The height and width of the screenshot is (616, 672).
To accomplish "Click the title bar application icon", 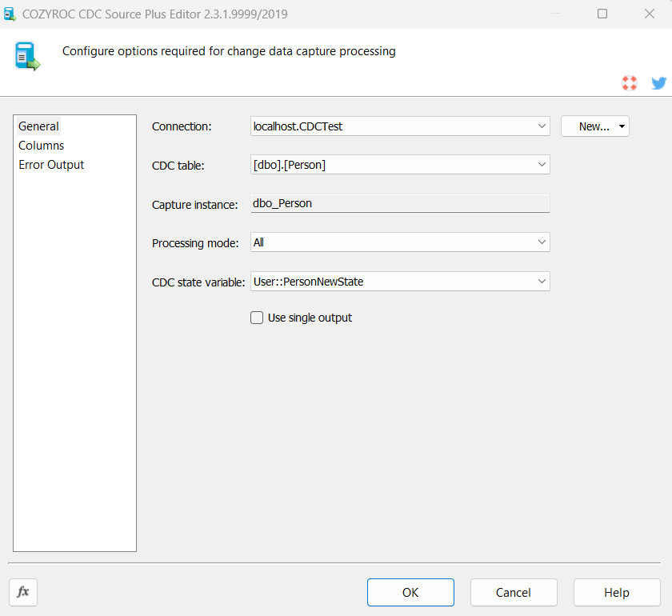I will (10, 14).
